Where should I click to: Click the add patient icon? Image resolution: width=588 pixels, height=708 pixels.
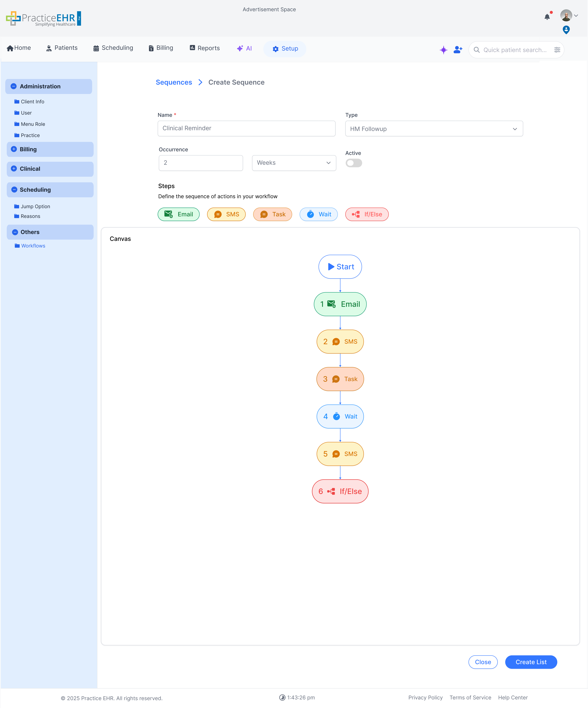(457, 50)
